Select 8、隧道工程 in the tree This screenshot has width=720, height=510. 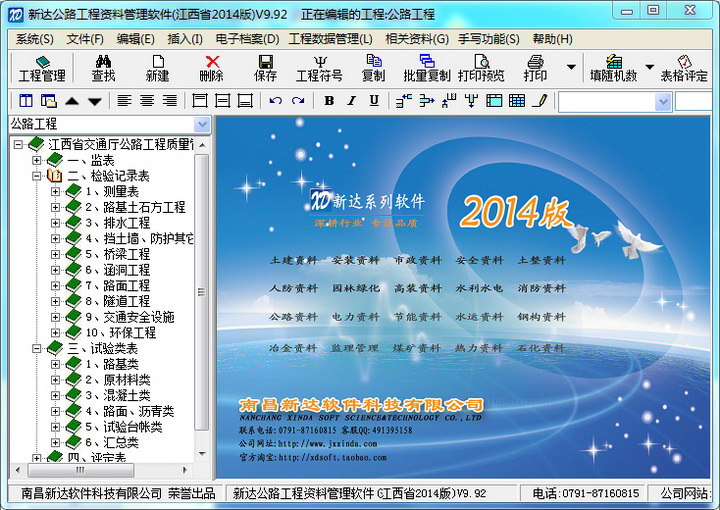[x=118, y=301]
